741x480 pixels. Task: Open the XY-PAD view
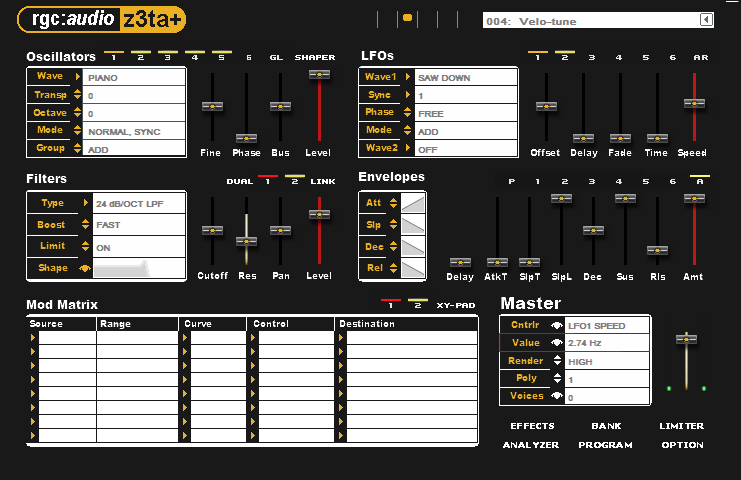click(456, 305)
